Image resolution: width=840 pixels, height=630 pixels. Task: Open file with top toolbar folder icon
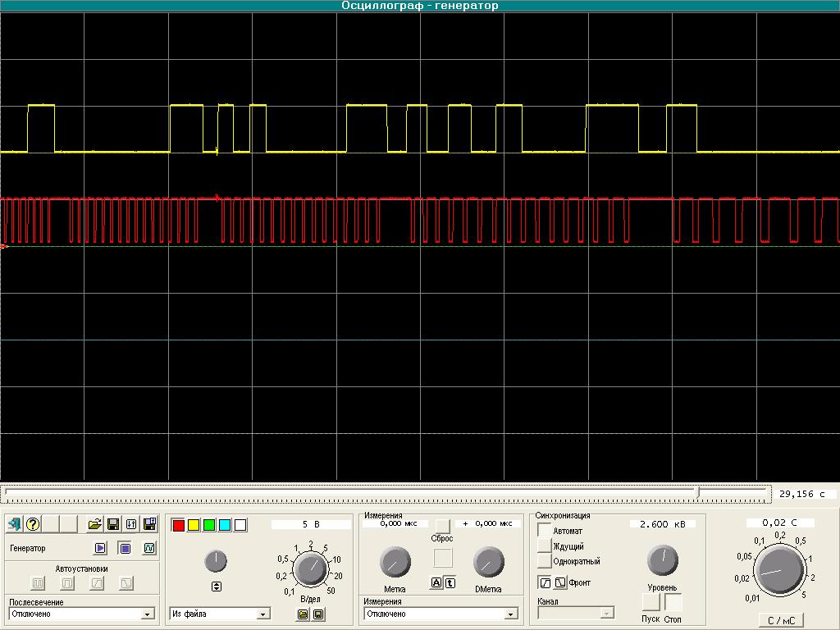[95, 524]
